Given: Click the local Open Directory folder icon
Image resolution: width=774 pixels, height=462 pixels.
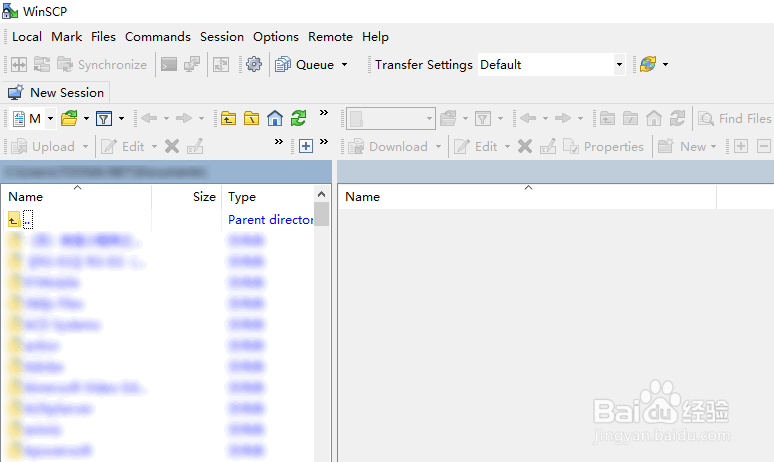Looking at the screenshot, I should pos(69,118).
